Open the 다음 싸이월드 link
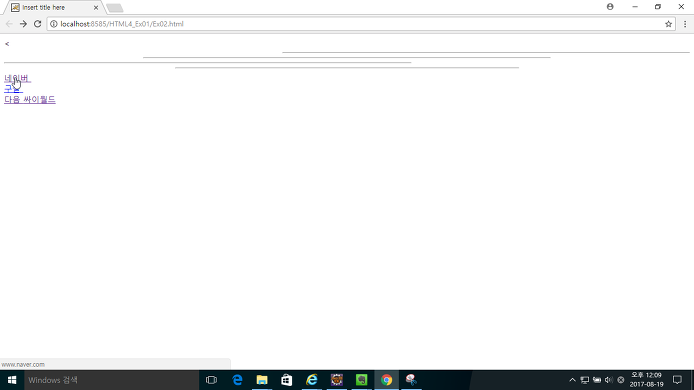This screenshot has width=694, height=390. pos(30,99)
